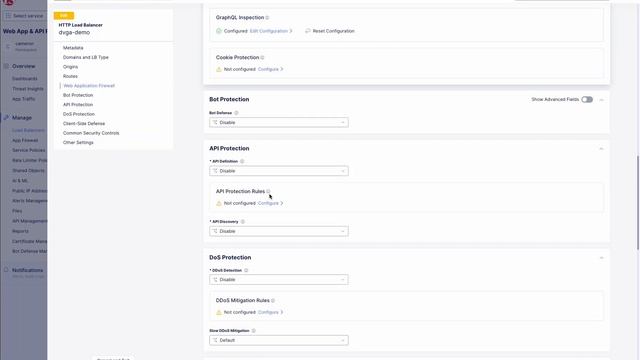Open Reports in the sidebar

20,231
